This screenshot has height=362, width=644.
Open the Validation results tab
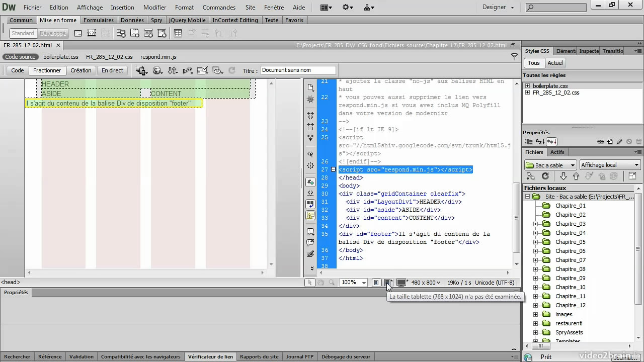pos(81,356)
